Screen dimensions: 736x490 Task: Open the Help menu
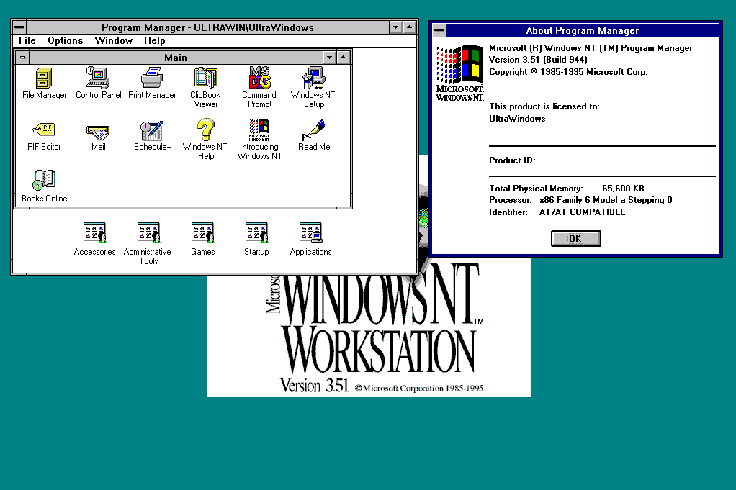[x=155, y=41]
